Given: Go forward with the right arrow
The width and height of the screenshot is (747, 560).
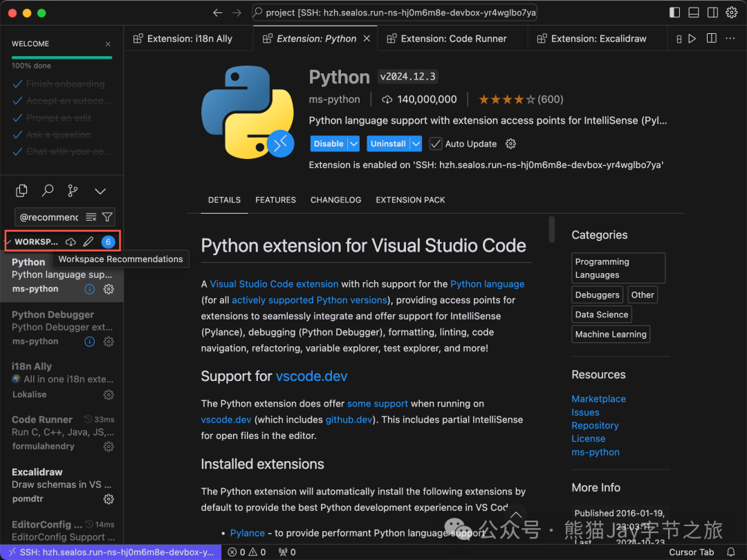Looking at the screenshot, I should pos(237,13).
